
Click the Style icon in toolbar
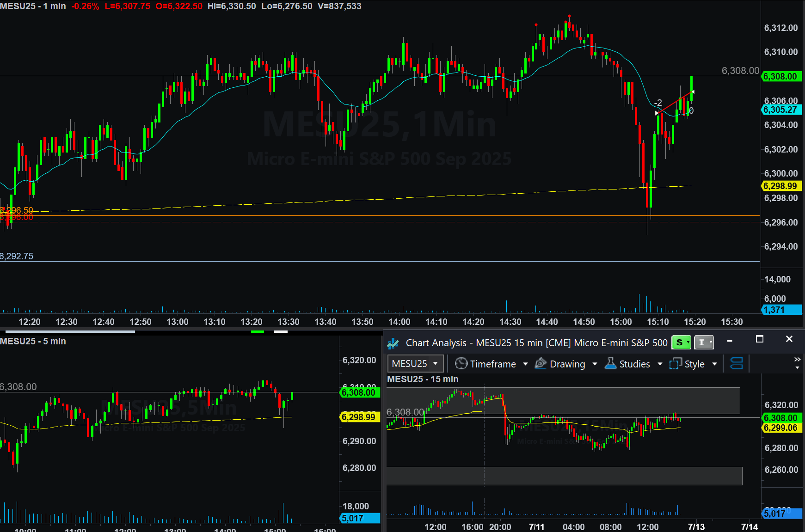[676, 364]
